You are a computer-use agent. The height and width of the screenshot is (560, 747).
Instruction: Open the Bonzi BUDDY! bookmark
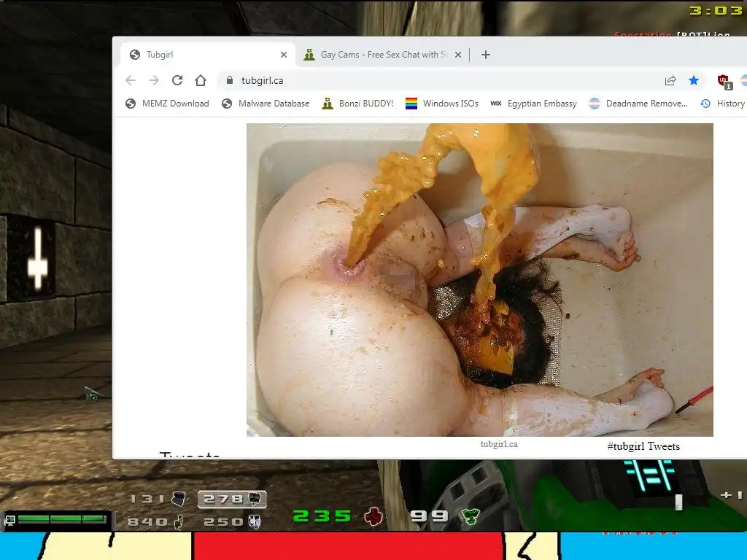pos(357,104)
